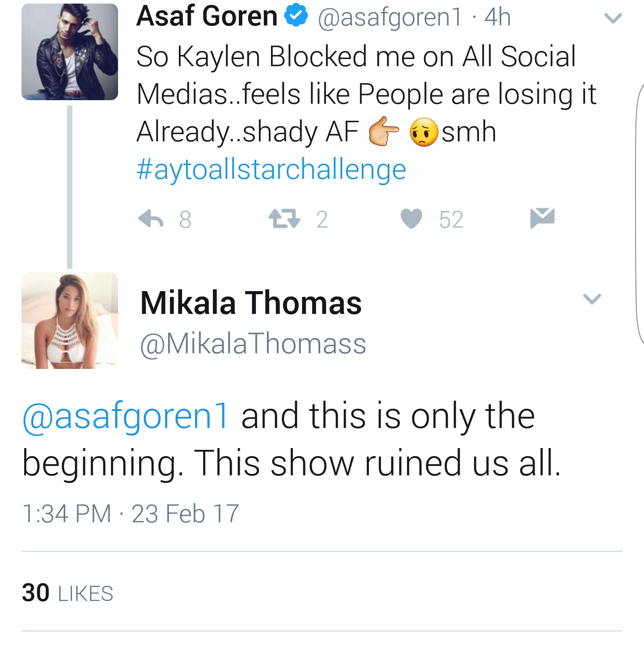
Task: View Mikala Thomas's profile picture
Action: pos(70,321)
